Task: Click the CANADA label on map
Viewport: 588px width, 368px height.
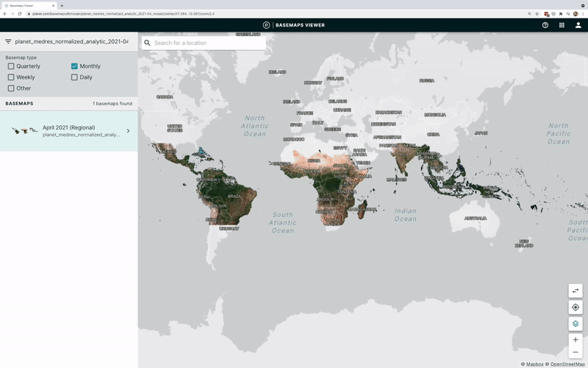Action: pyautogui.click(x=165, y=97)
